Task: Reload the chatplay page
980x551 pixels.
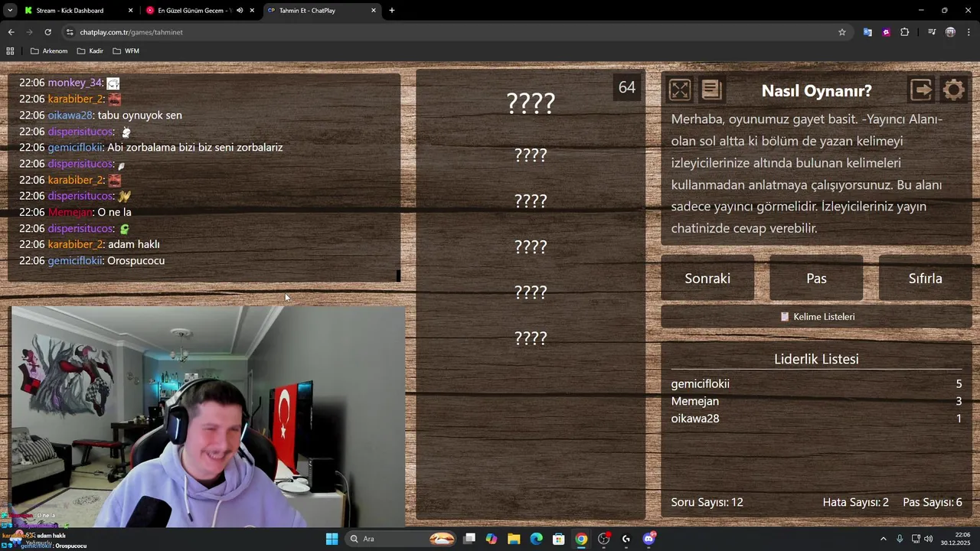Action: [47, 32]
